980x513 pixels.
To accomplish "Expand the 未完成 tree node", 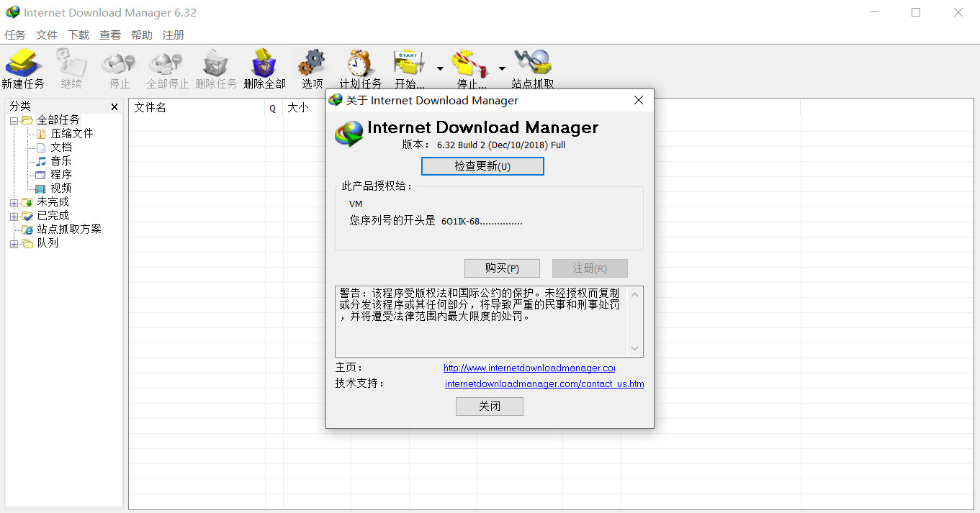I will (14, 202).
